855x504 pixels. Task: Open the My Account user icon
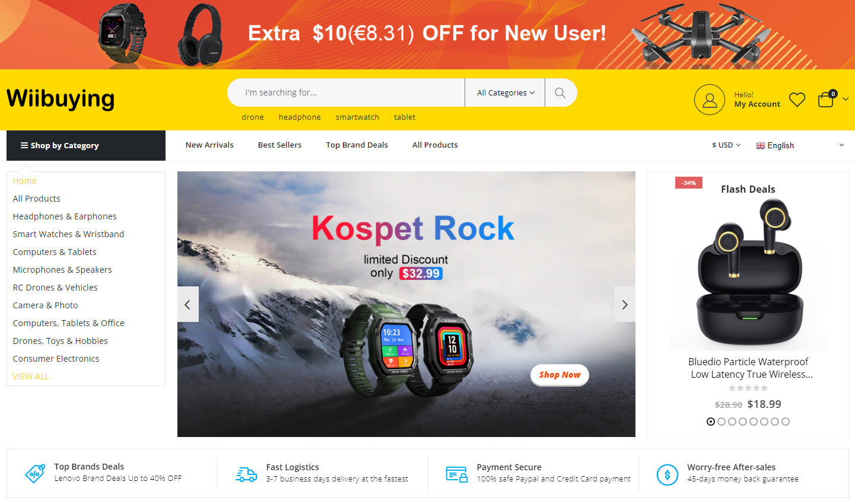coord(710,100)
